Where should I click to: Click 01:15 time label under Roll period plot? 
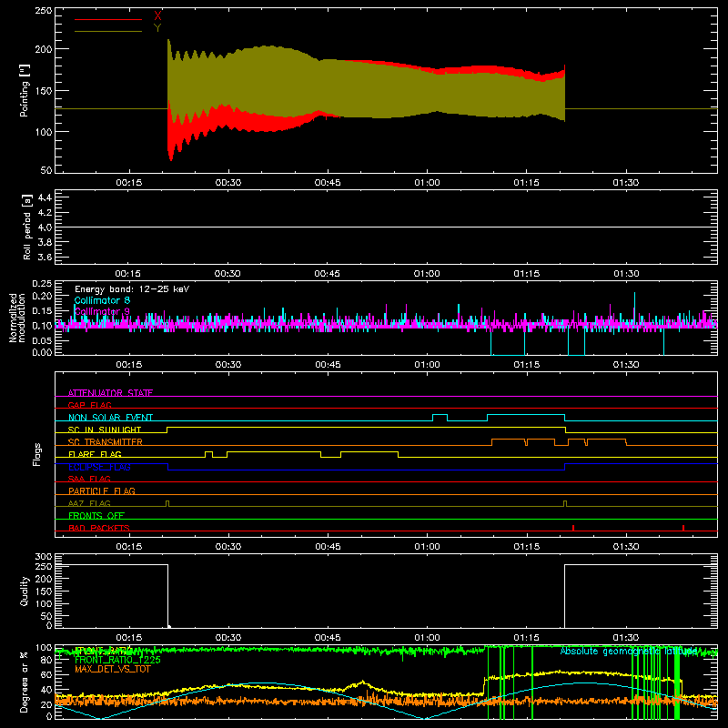click(x=527, y=274)
